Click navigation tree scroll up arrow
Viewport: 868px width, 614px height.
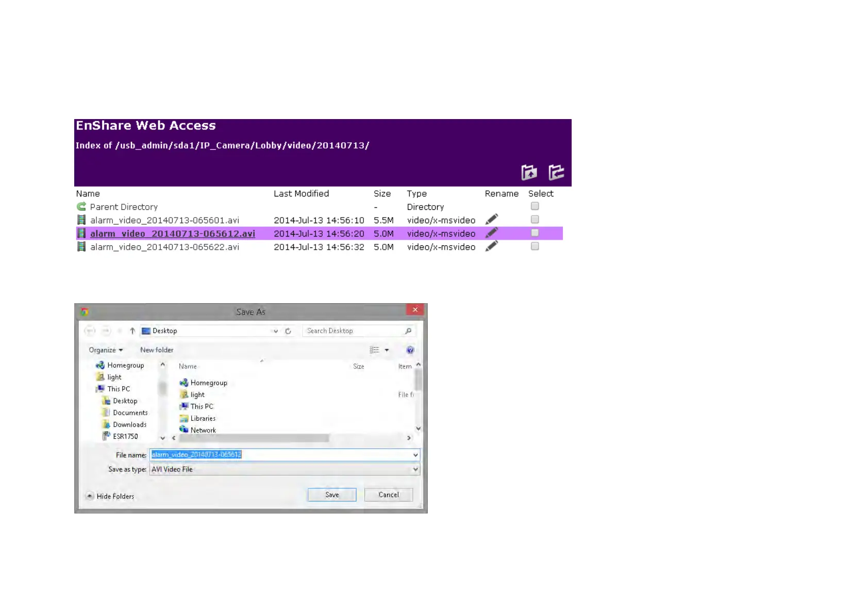163,364
